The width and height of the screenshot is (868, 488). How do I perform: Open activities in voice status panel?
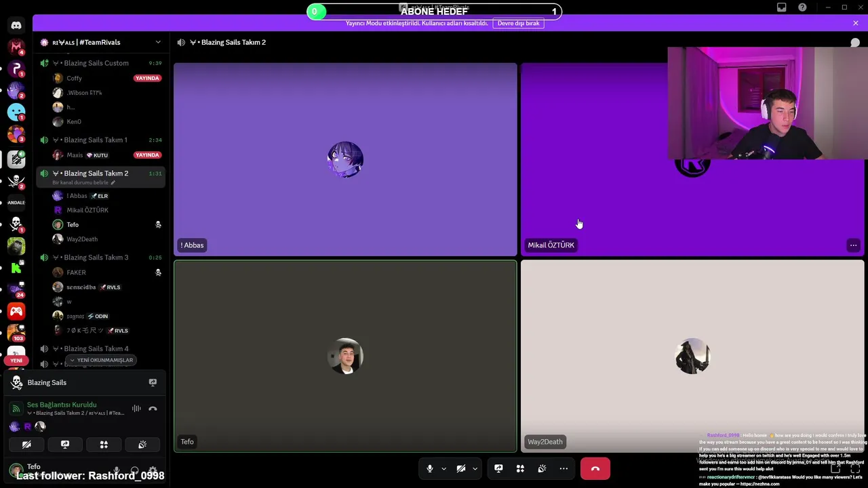tap(104, 445)
